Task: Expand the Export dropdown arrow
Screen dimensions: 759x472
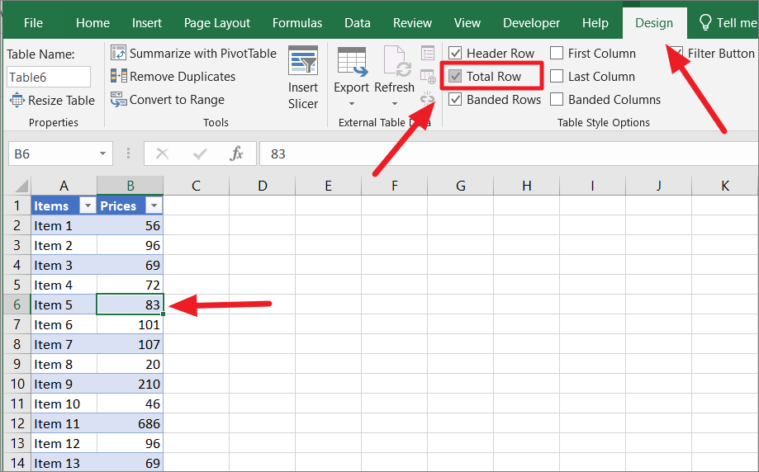Action: (351, 104)
